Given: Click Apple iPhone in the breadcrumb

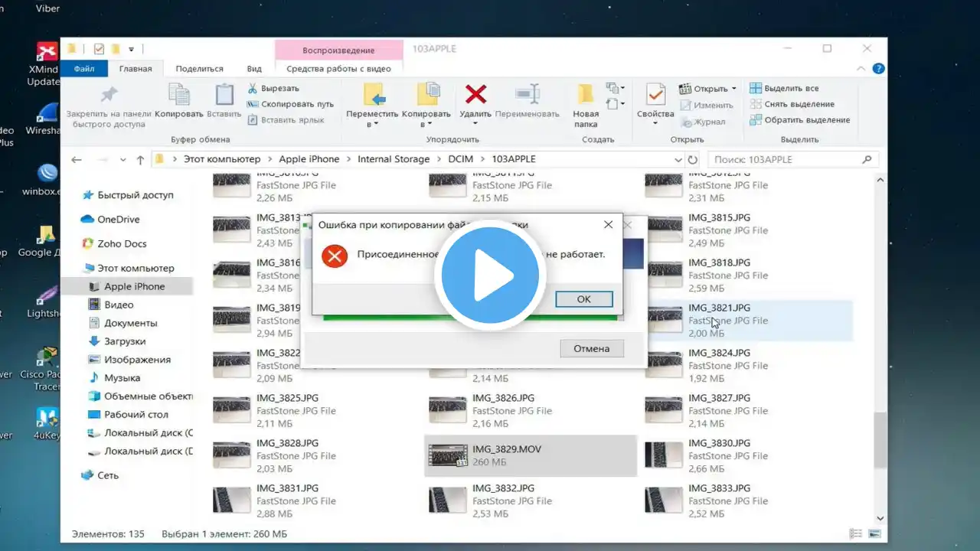Looking at the screenshot, I should coord(309,159).
